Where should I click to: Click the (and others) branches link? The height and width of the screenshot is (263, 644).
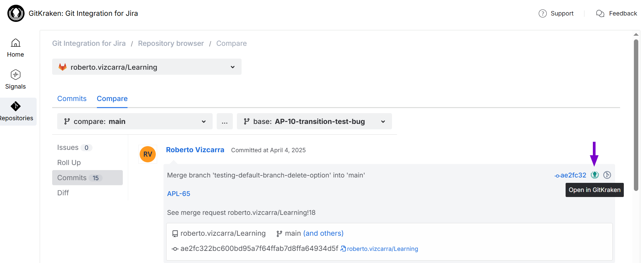pos(323,233)
